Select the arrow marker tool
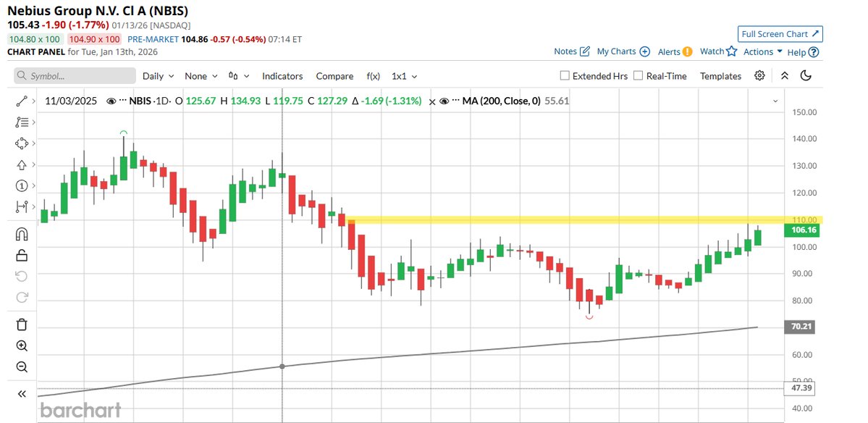 (22, 164)
